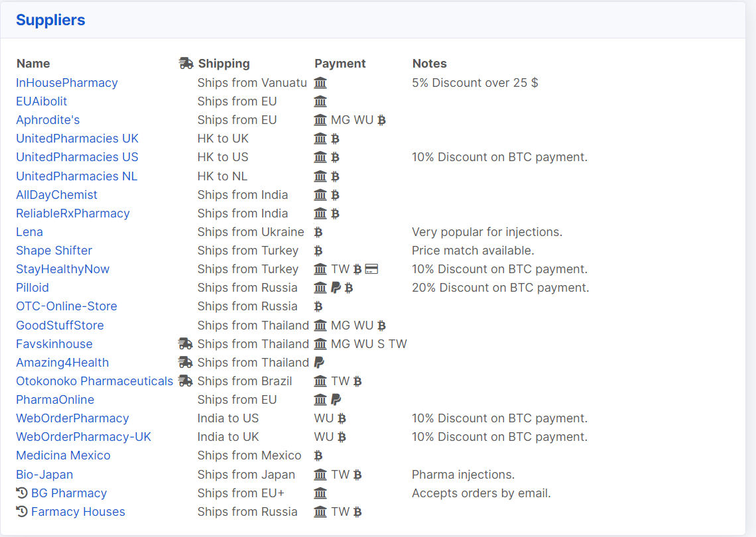
Task: Click 'Accepts orders by email.' note
Action: (x=481, y=493)
